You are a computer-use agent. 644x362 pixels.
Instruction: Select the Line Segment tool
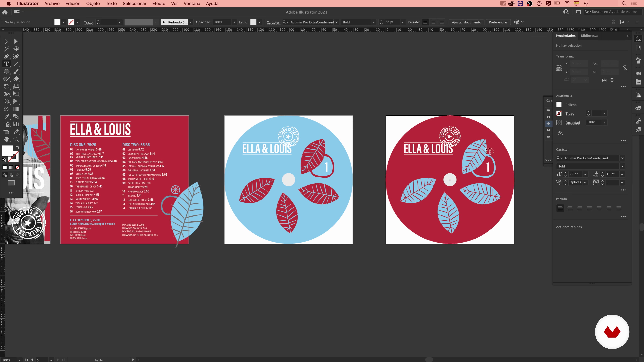pyautogui.click(x=16, y=64)
